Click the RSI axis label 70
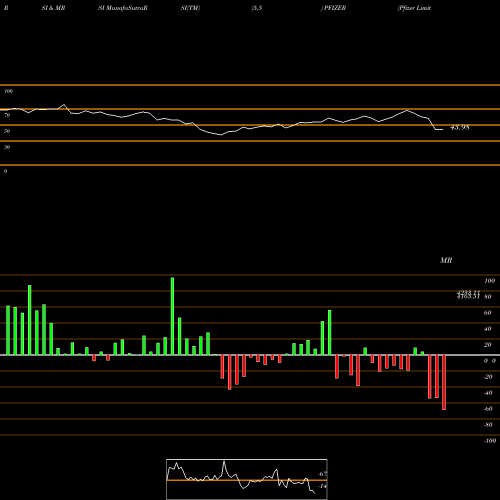 [7, 115]
